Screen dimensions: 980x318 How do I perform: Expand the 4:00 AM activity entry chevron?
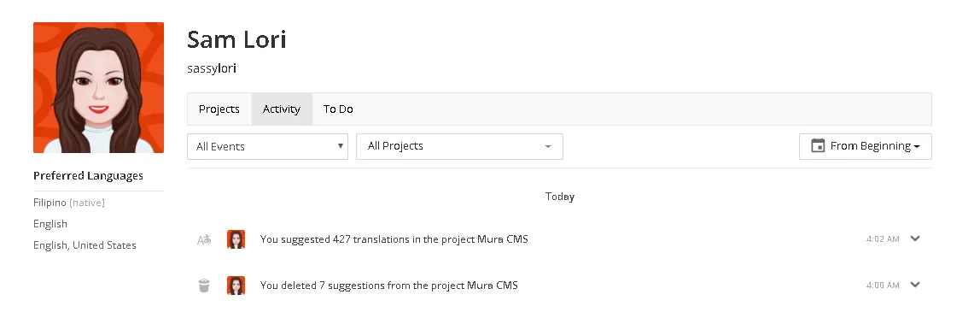(915, 285)
